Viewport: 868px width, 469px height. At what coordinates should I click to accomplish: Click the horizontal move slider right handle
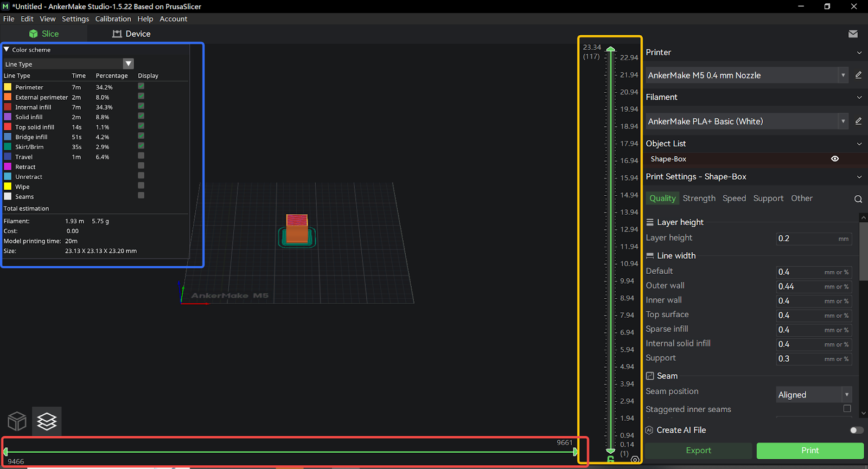tap(576, 452)
